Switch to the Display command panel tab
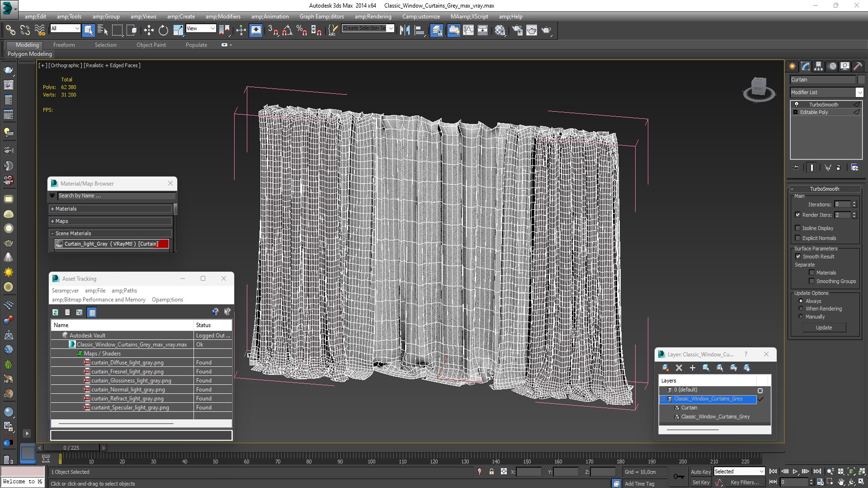 (x=845, y=66)
